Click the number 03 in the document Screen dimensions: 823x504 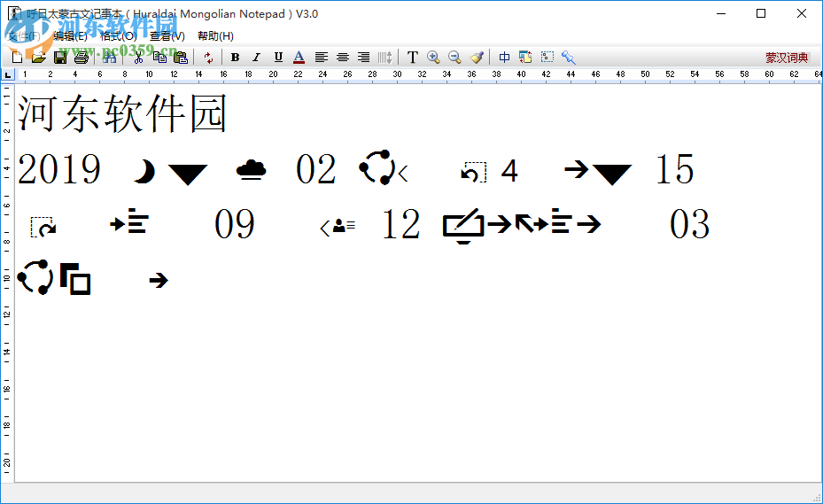tap(690, 224)
